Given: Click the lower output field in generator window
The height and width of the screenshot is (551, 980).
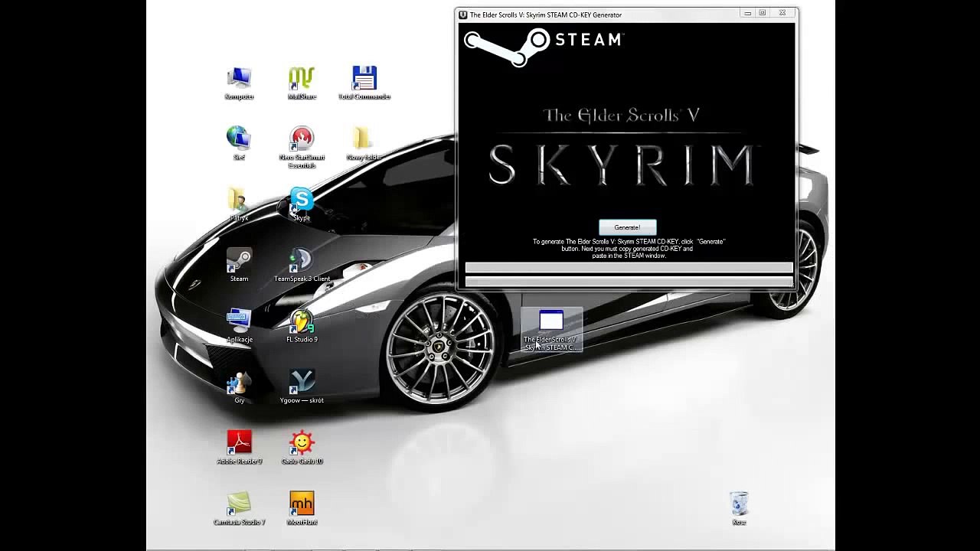Looking at the screenshot, I should (x=629, y=282).
